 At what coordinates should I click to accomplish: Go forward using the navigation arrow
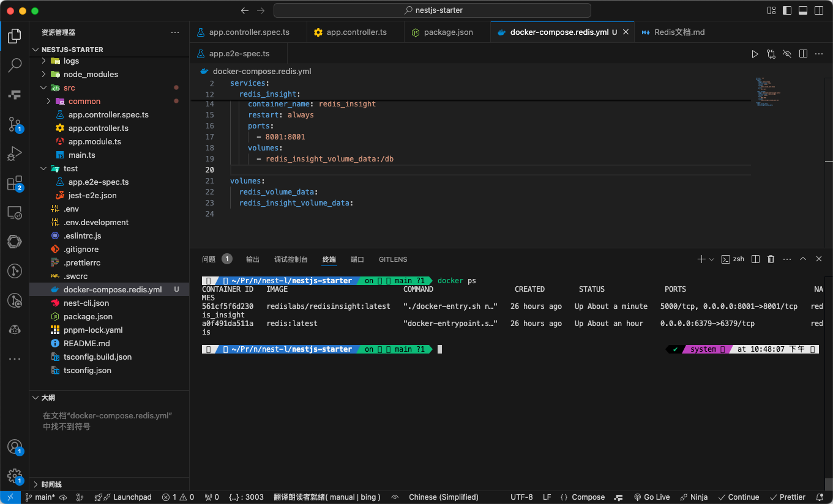click(261, 10)
